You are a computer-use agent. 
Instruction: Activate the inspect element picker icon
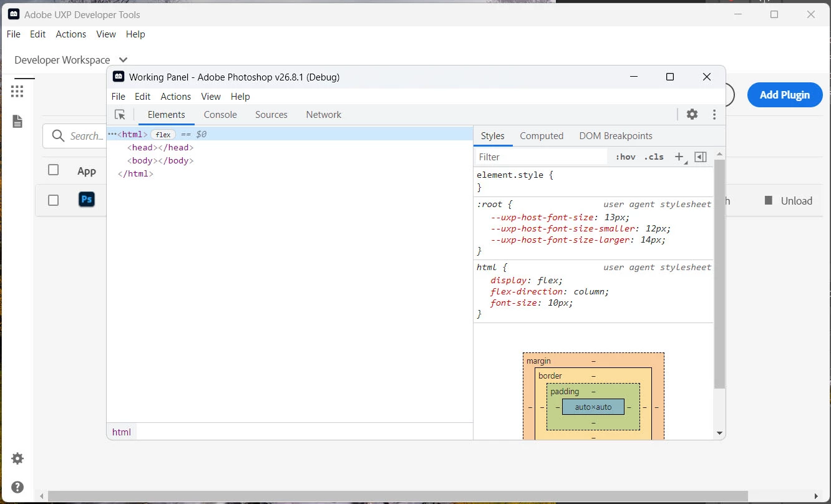point(120,115)
